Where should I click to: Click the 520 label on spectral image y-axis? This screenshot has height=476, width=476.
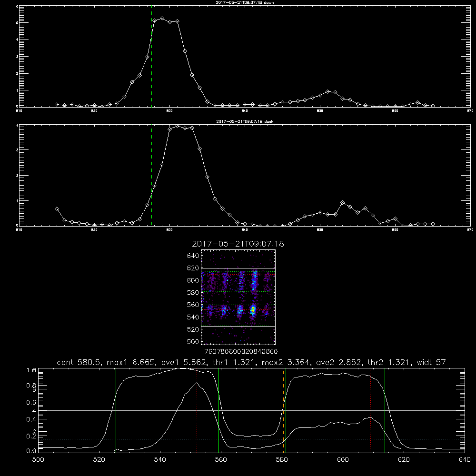[x=193, y=329]
